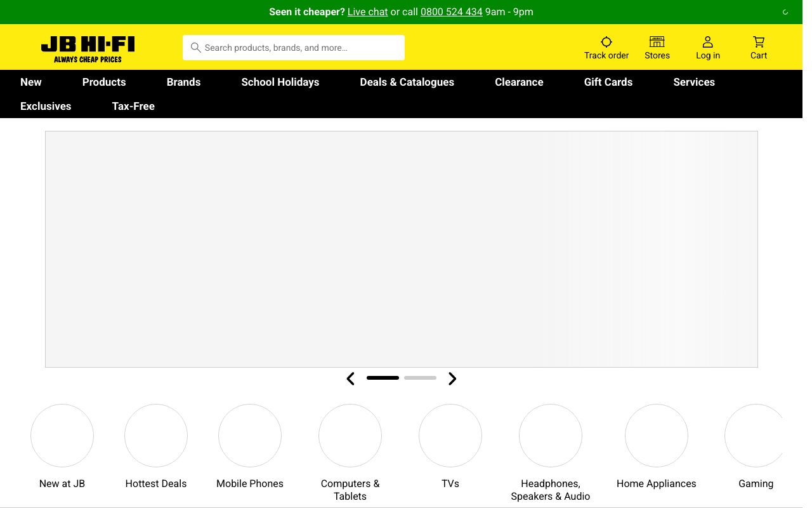Click the Log in text label
812x508 pixels.
pyautogui.click(x=708, y=55)
